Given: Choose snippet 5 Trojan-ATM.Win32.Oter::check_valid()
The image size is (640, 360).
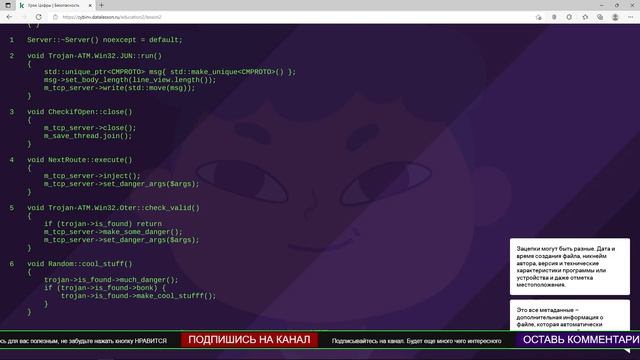Looking at the screenshot, I should tap(113, 208).
